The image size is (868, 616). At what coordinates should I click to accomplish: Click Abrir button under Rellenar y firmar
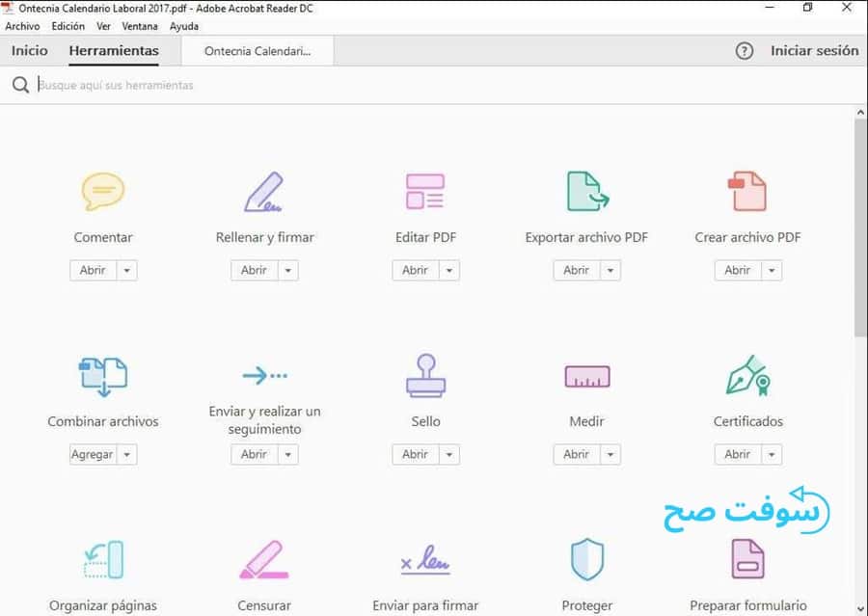pos(254,271)
